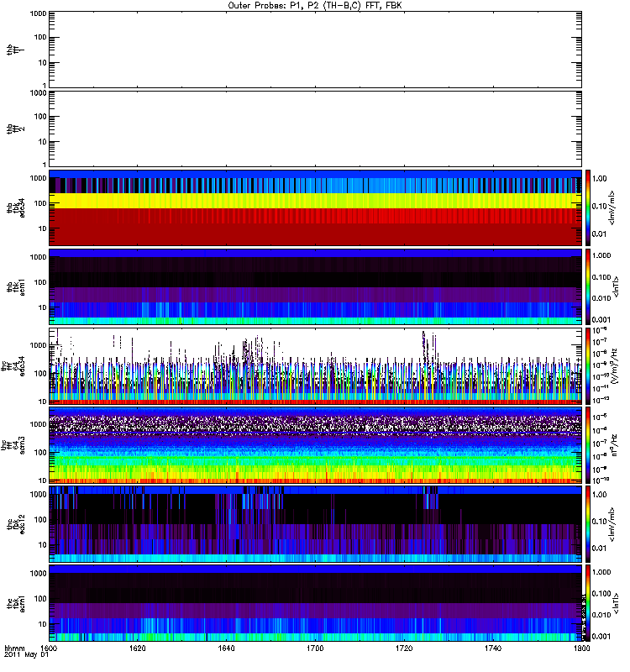This screenshot has width=630, height=672.
Task: Click the empty thb fff 2 second panel
Action: click(315, 128)
